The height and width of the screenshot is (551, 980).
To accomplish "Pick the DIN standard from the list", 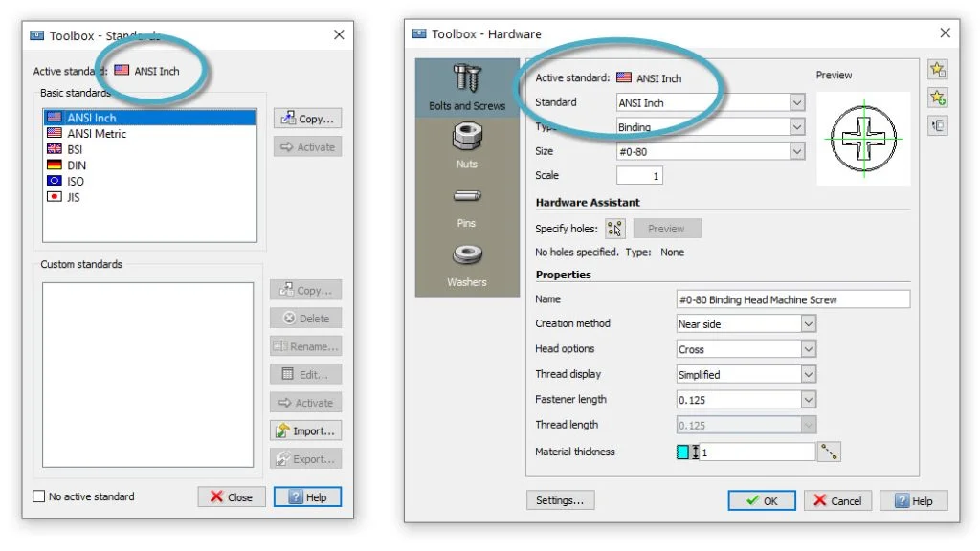I will click(77, 165).
